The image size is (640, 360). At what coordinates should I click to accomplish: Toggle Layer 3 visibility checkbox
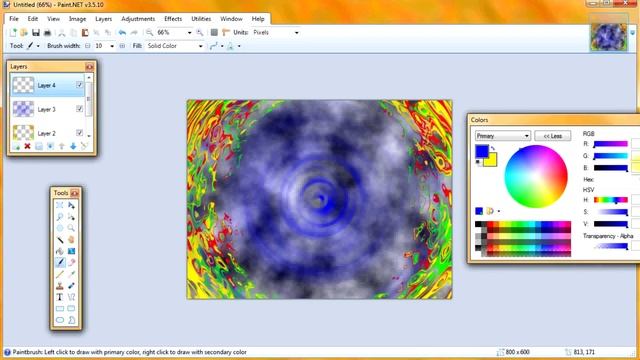(79, 109)
